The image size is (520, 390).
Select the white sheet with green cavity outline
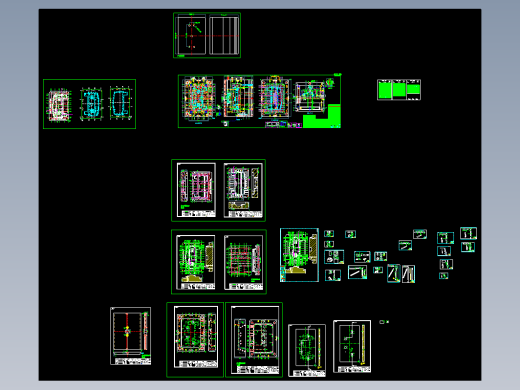(307, 350)
